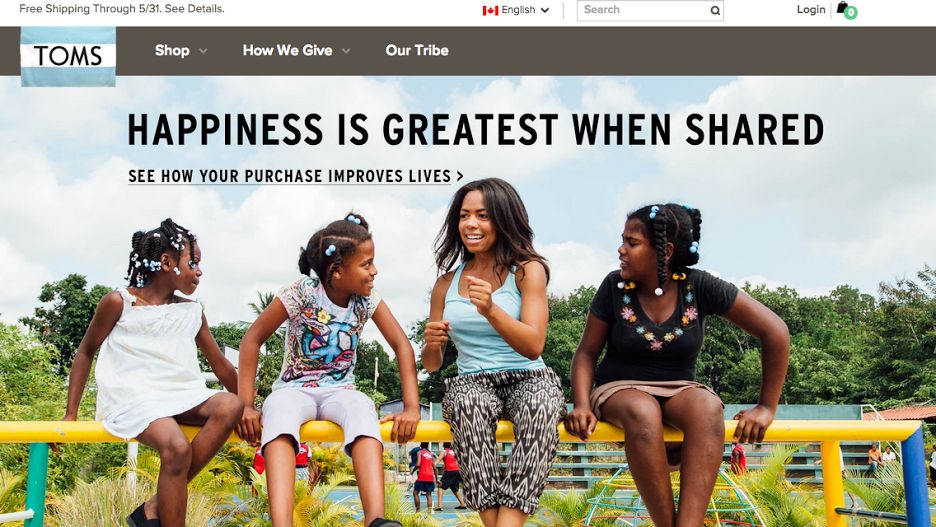The image size is (936, 527).
Task: Follow 'See How Your Purchase Improves Lives'
Action: 290,176
